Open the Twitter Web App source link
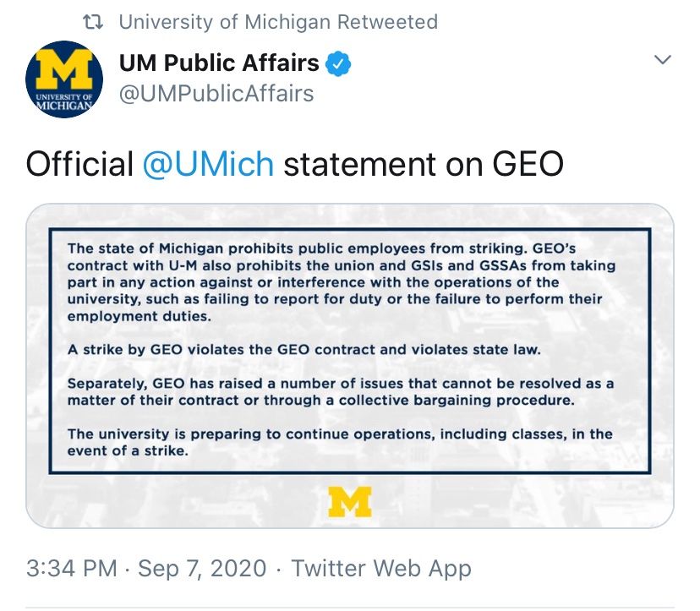The image size is (700, 611). (381, 568)
